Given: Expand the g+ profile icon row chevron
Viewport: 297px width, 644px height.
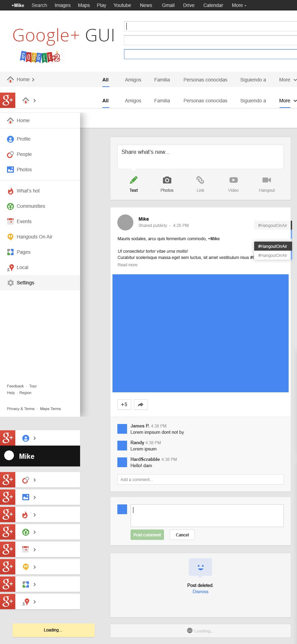Looking at the screenshot, I should click(x=34, y=438).
